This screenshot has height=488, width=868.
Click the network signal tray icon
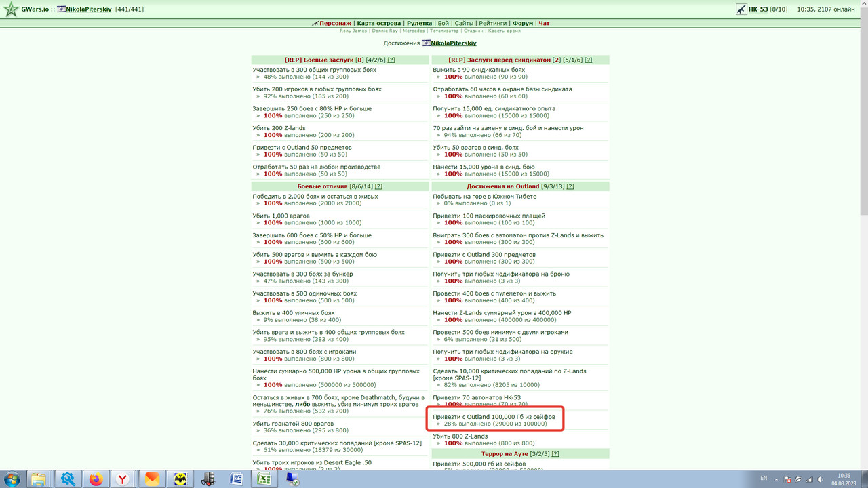808,479
